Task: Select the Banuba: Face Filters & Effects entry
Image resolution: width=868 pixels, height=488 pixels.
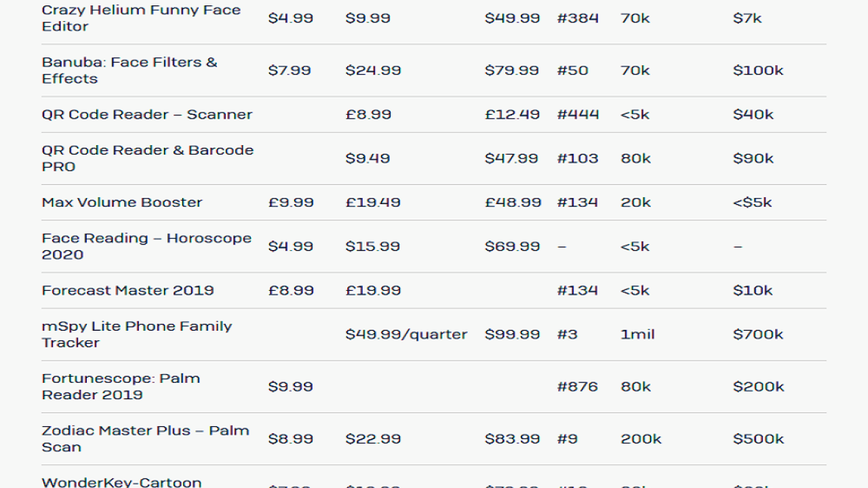Action: pyautogui.click(x=130, y=70)
